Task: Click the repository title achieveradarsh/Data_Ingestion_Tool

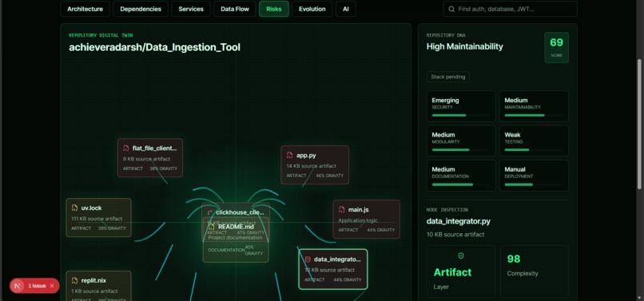Action: [154, 47]
